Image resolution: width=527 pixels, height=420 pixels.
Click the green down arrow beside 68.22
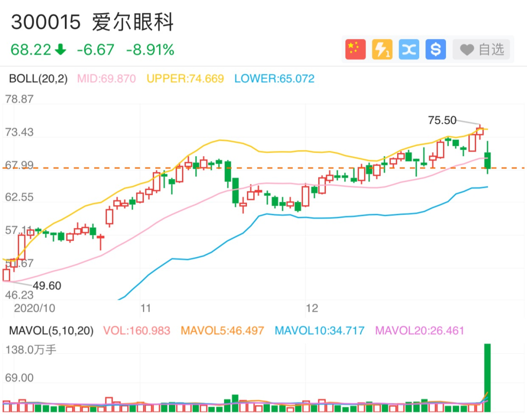(x=61, y=49)
